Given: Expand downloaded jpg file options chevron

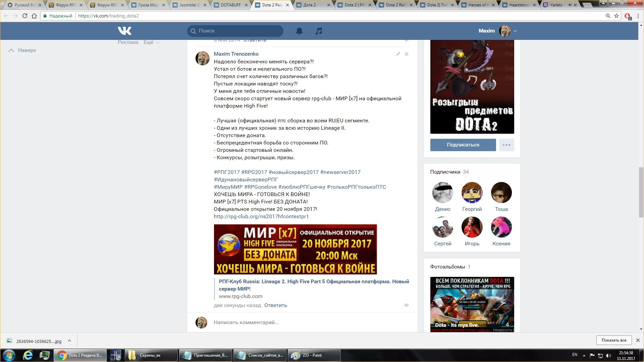Looking at the screenshot, I should (69, 341).
